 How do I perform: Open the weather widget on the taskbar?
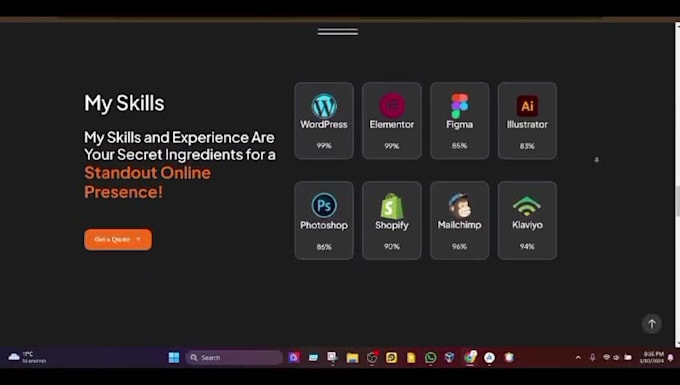tap(27, 357)
